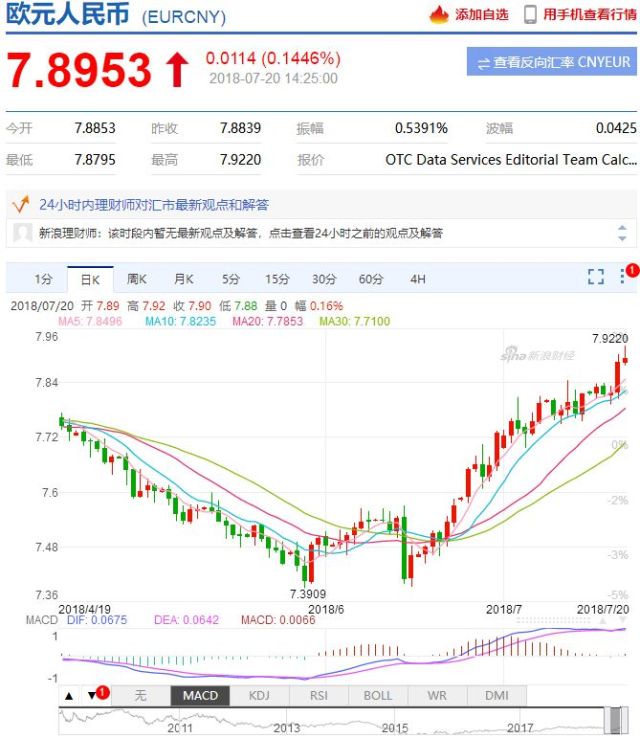
Task: Click the 最低 value 7.8795
Action: click(95, 160)
